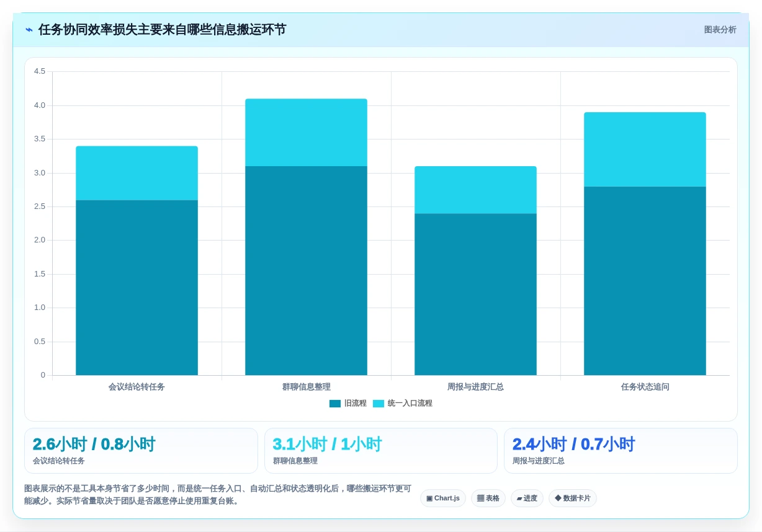Click the 表格 tag chip

[x=488, y=499]
